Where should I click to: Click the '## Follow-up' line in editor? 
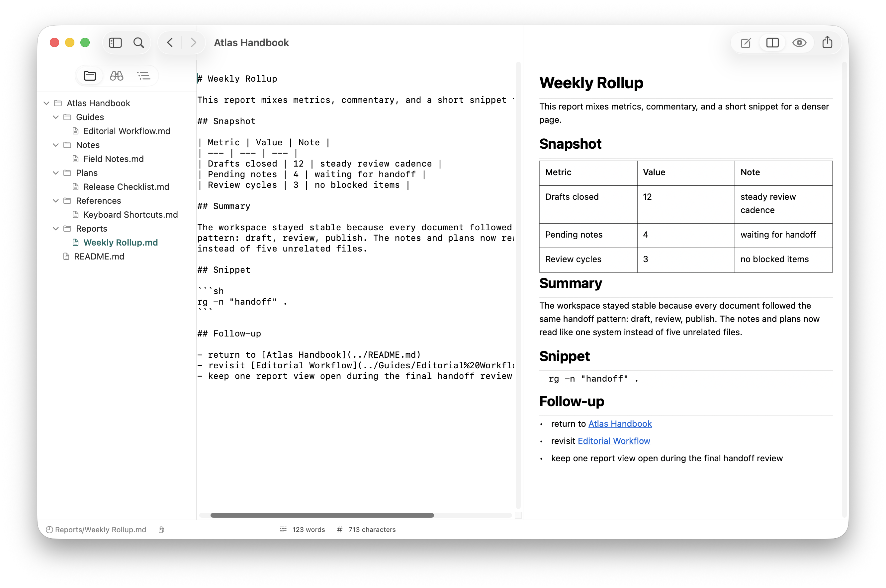229,334
